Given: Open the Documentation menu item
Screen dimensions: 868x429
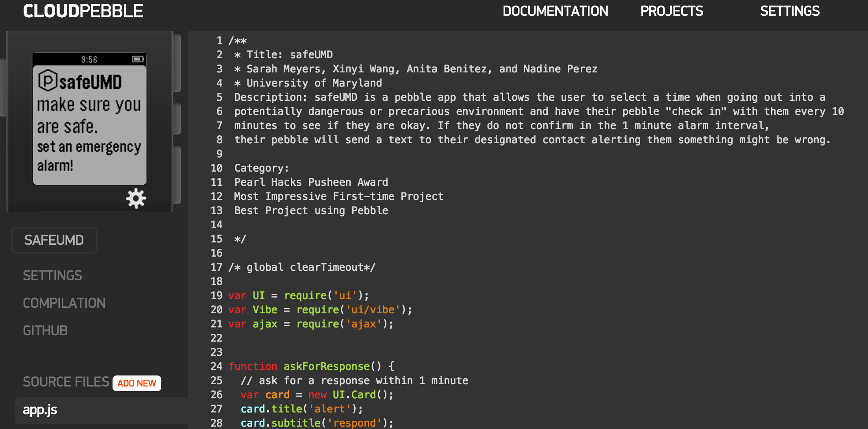Looking at the screenshot, I should tap(555, 11).
